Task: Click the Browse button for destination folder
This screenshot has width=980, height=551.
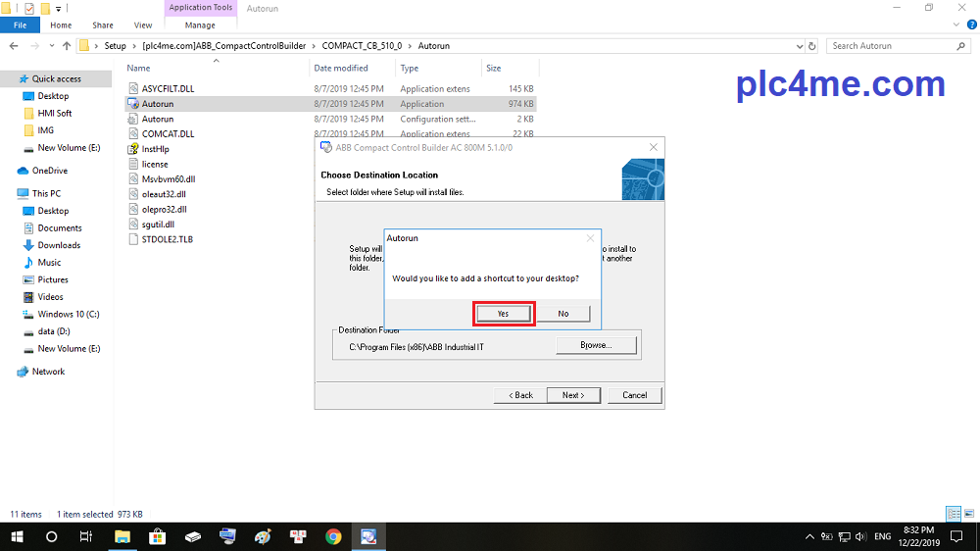Action: click(596, 345)
